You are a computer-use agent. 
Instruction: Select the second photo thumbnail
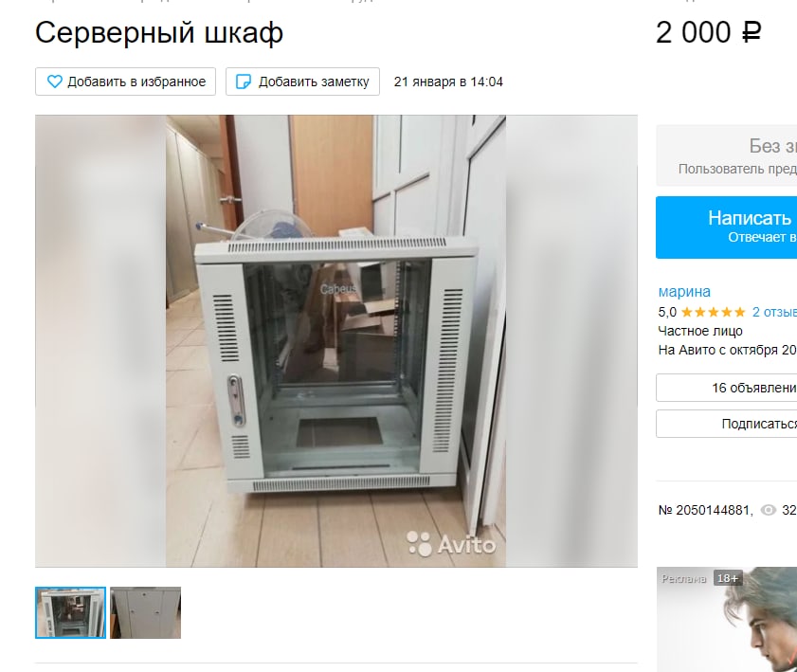coord(145,612)
